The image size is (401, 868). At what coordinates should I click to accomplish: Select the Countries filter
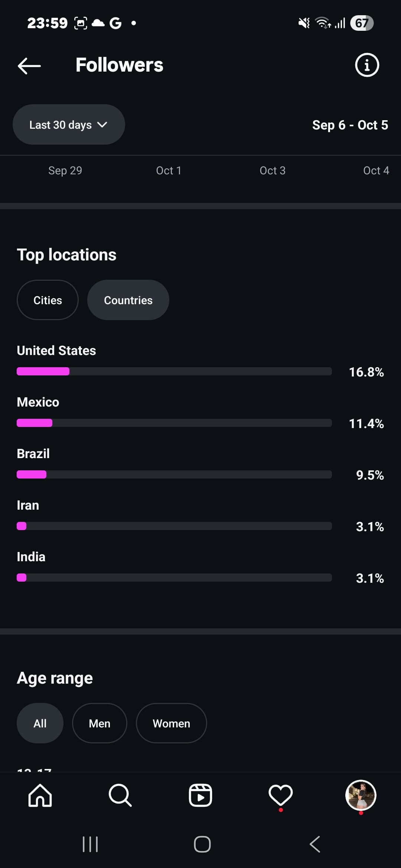(128, 300)
